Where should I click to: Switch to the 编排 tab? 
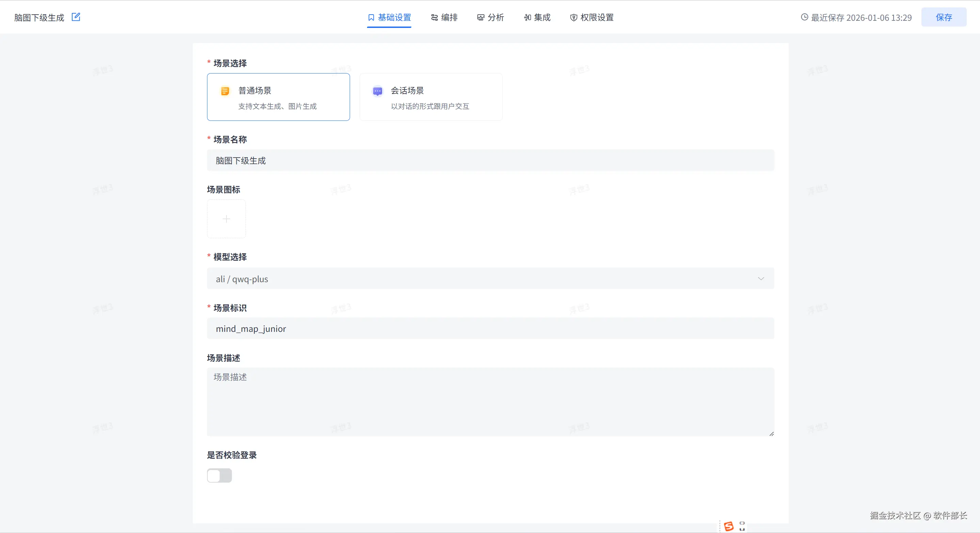point(449,17)
